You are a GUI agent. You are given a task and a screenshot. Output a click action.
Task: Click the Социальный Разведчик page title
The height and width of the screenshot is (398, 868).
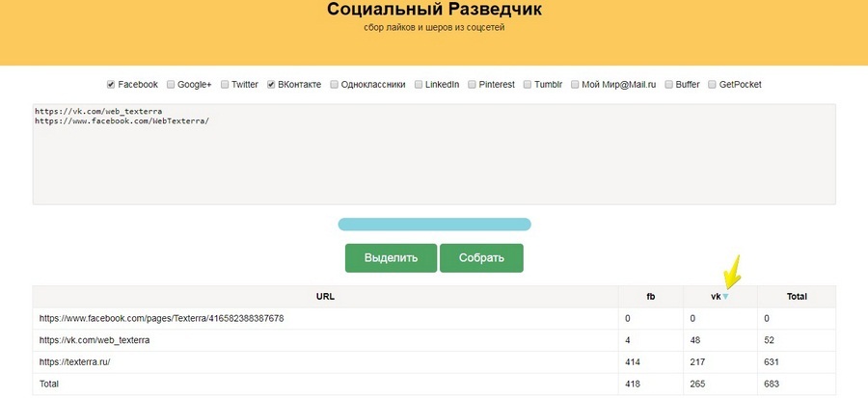click(435, 10)
